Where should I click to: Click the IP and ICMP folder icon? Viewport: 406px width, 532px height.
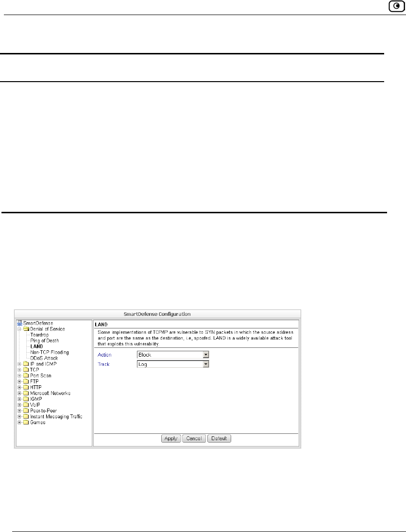point(26,364)
